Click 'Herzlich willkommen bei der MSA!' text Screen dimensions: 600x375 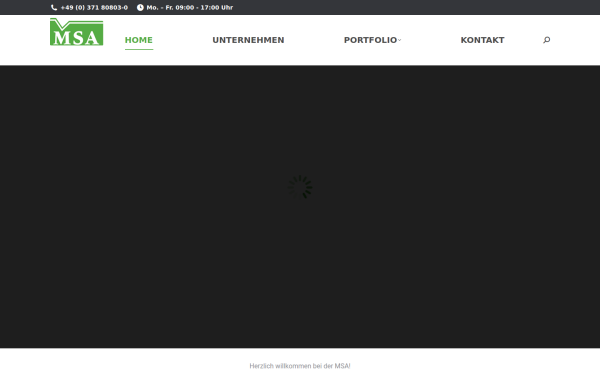(x=300, y=366)
